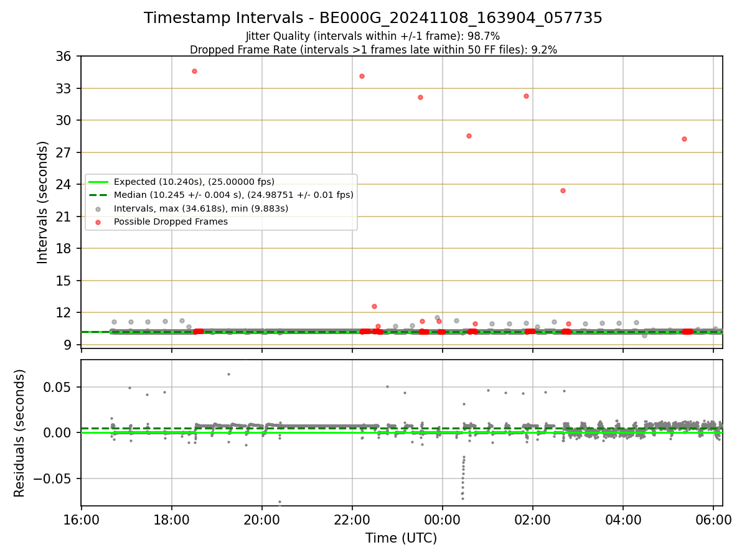
Task: Click the '06:00' x-axis tick label
Action: [713, 519]
